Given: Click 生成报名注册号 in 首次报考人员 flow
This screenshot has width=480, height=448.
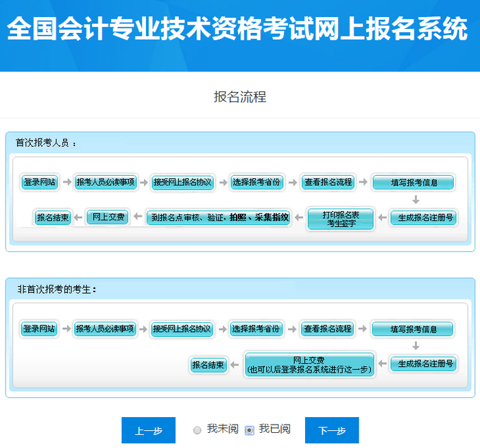Looking at the screenshot, I should click(422, 218).
